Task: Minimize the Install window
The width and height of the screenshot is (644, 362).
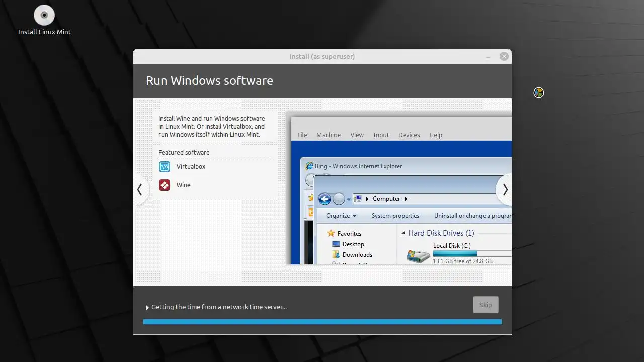Action: (488, 57)
